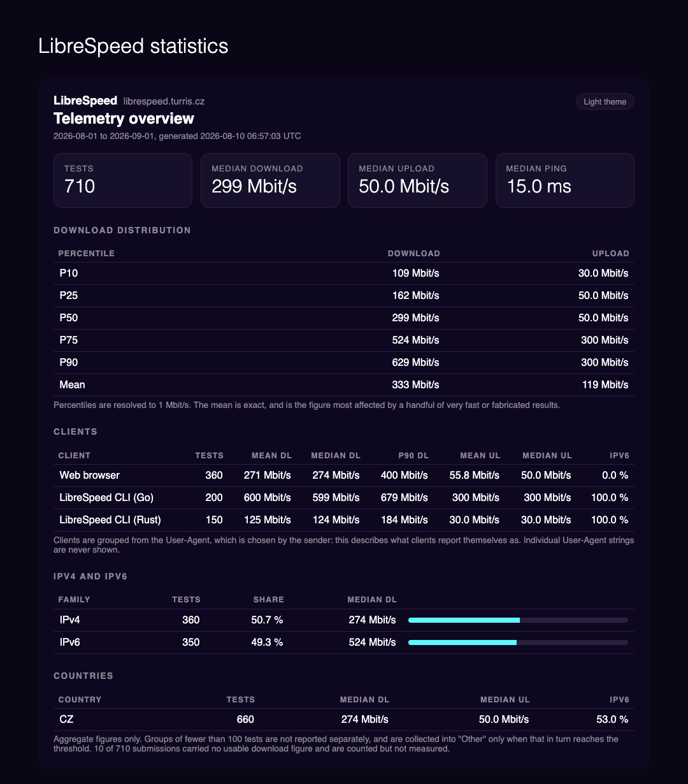Select the P10 row label
The height and width of the screenshot is (784, 688).
coord(69,273)
